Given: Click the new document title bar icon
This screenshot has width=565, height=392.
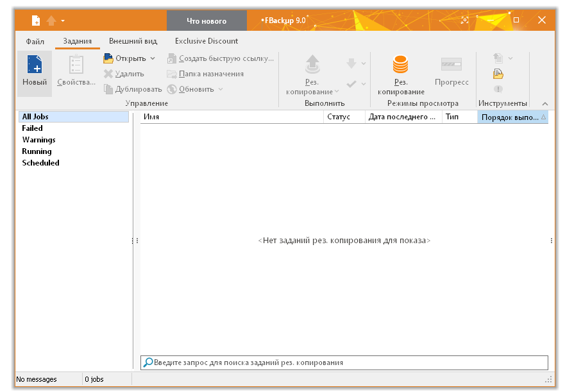Looking at the screenshot, I should point(36,21).
